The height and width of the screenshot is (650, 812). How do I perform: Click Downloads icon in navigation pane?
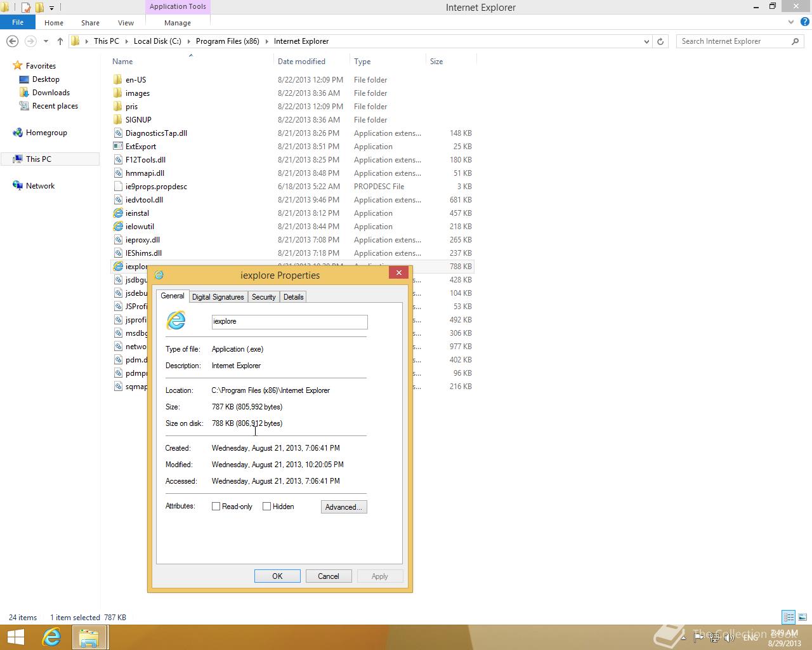pos(24,93)
